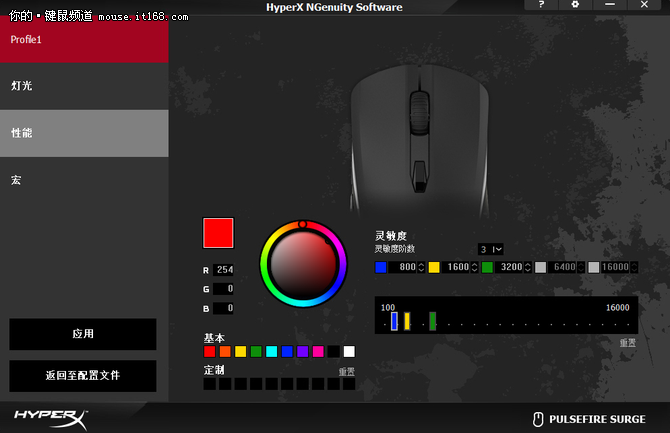The width and height of the screenshot is (670, 433).
Task: Adjust the 800 DPI stepper arrows
Action: [x=421, y=267]
